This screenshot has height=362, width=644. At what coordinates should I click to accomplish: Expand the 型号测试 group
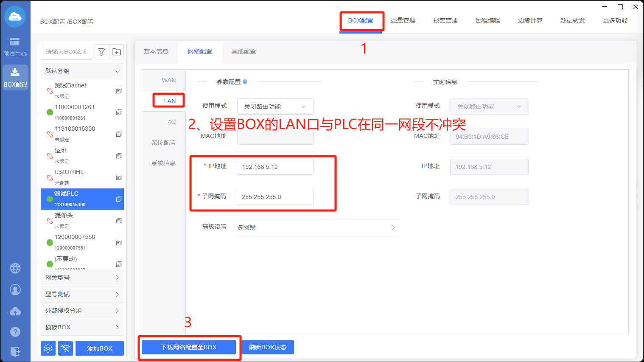pos(82,294)
